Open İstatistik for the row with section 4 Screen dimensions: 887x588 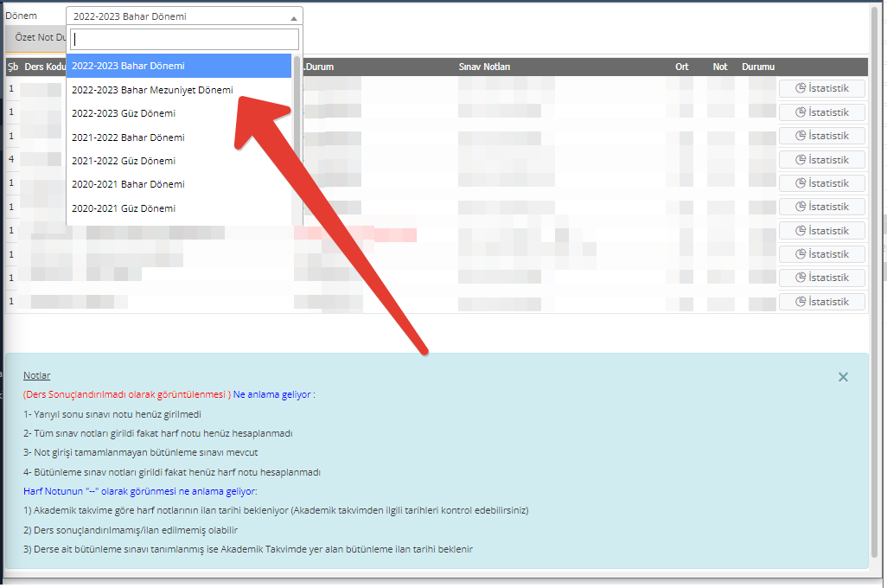(x=821, y=160)
